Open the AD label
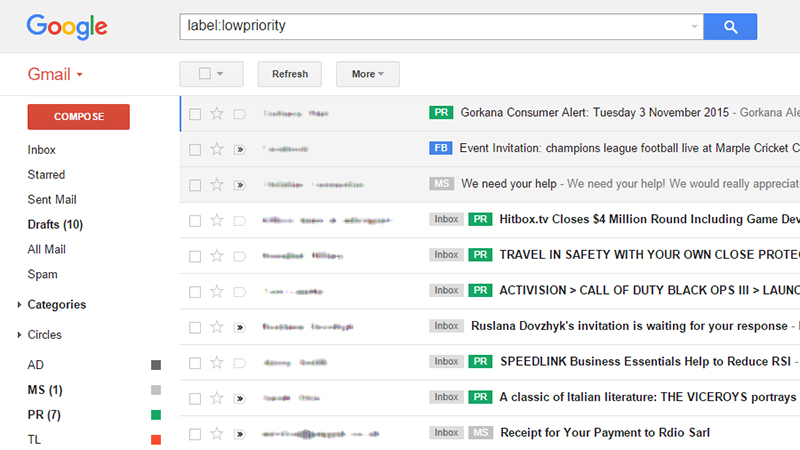Image resolution: width=800 pixels, height=450 pixels. coord(36,365)
